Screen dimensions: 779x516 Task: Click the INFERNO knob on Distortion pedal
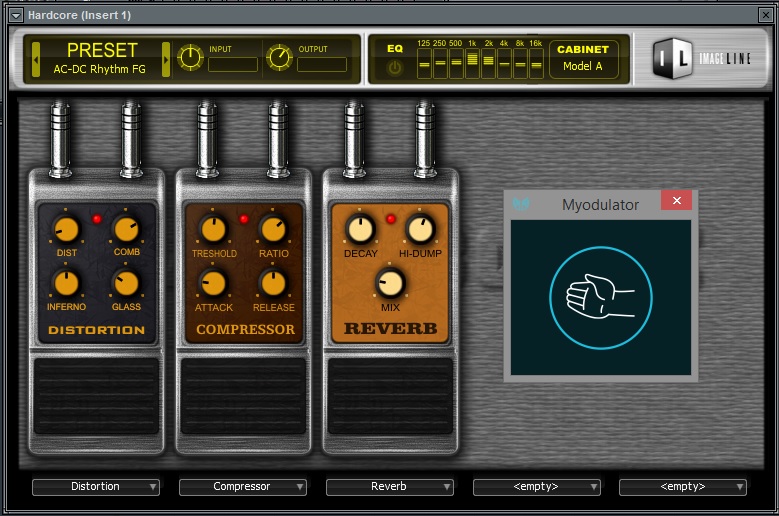click(66, 284)
